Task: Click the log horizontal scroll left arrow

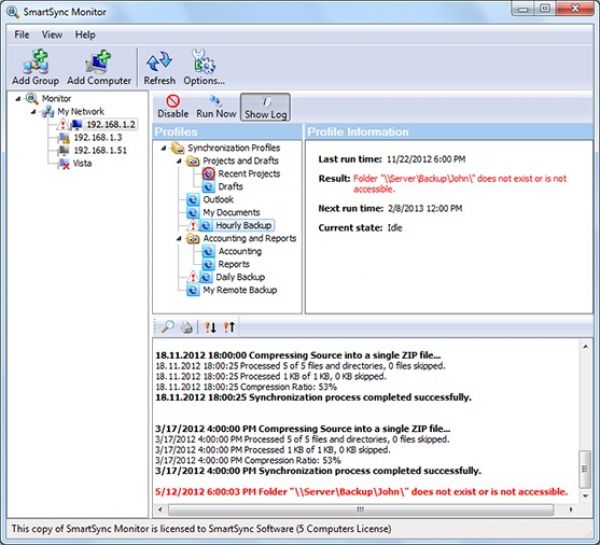Action: coord(160,509)
